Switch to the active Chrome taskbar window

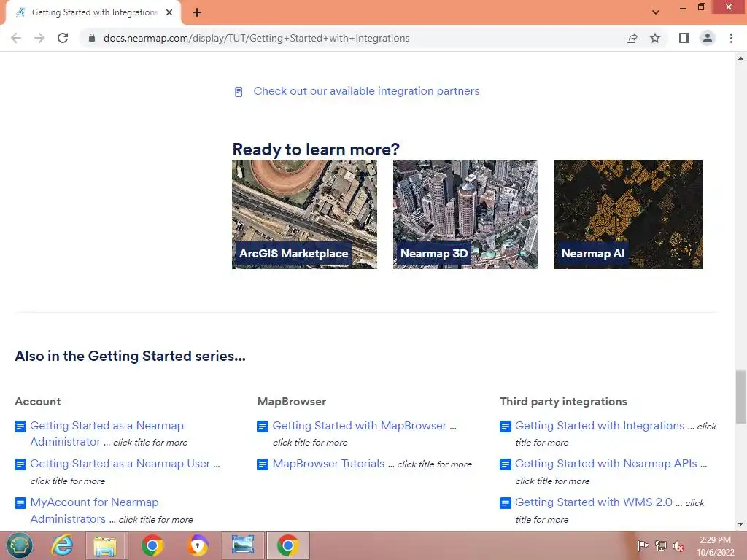pyautogui.click(x=287, y=545)
